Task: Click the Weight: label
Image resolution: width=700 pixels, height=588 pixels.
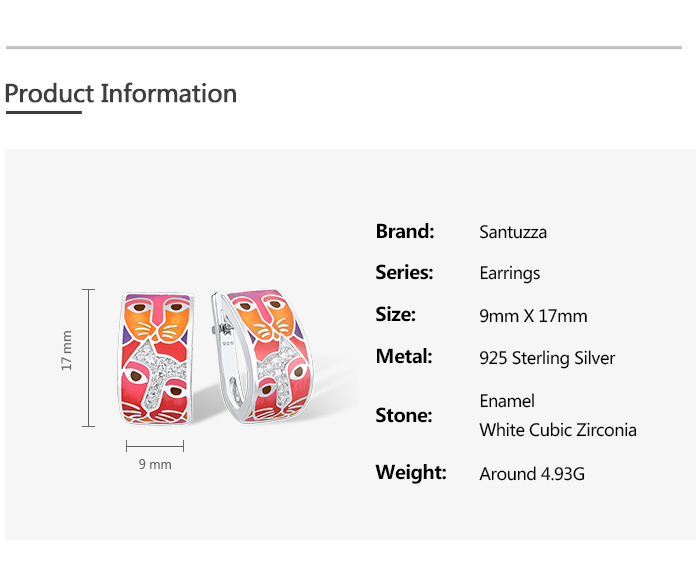Action: pyautogui.click(x=411, y=472)
